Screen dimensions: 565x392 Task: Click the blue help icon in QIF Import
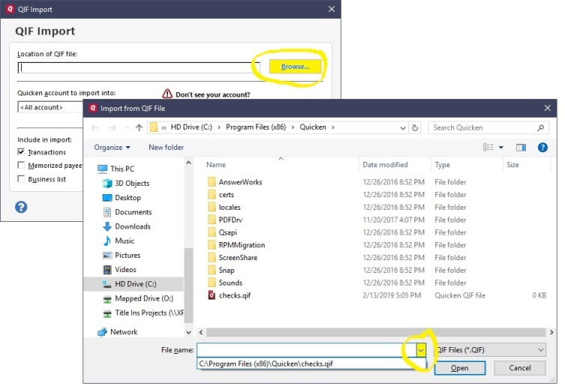click(x=21, y=207)
